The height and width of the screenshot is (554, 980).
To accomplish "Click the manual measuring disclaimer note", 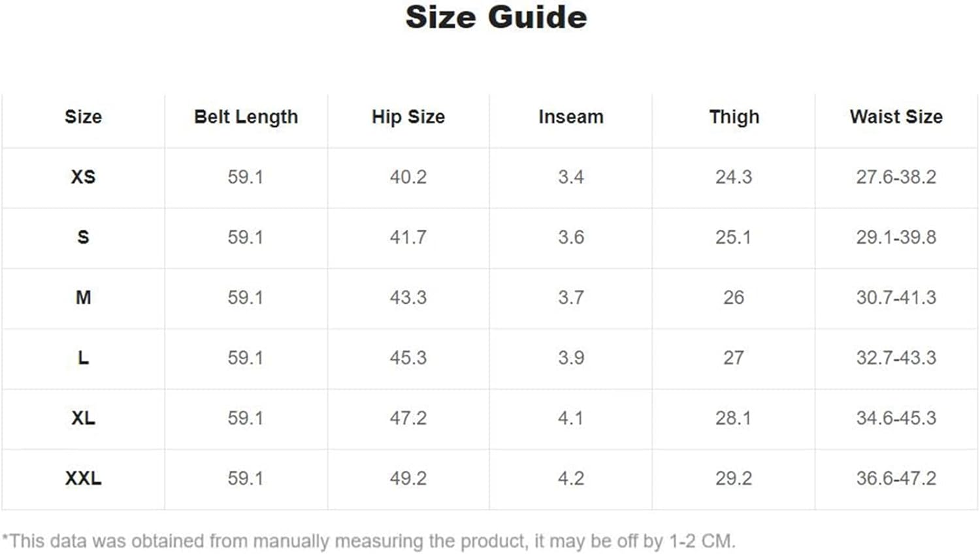I will coord(368,542).
